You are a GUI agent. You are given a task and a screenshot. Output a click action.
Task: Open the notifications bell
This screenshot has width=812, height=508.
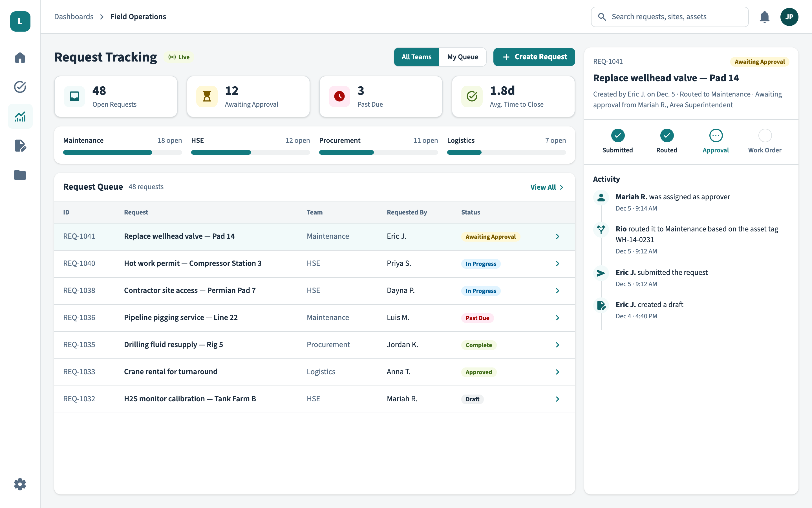pos(764,17)
